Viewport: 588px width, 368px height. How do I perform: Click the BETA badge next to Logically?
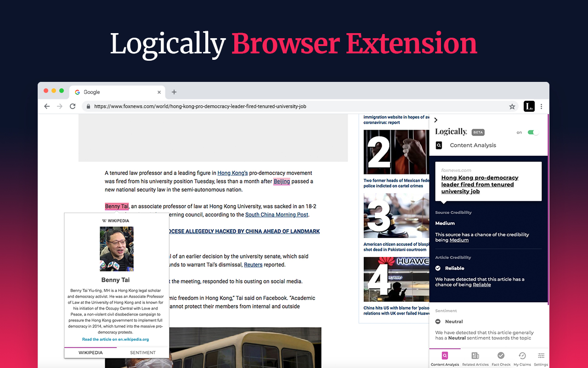pyautogui.click(x=478, y=132)
